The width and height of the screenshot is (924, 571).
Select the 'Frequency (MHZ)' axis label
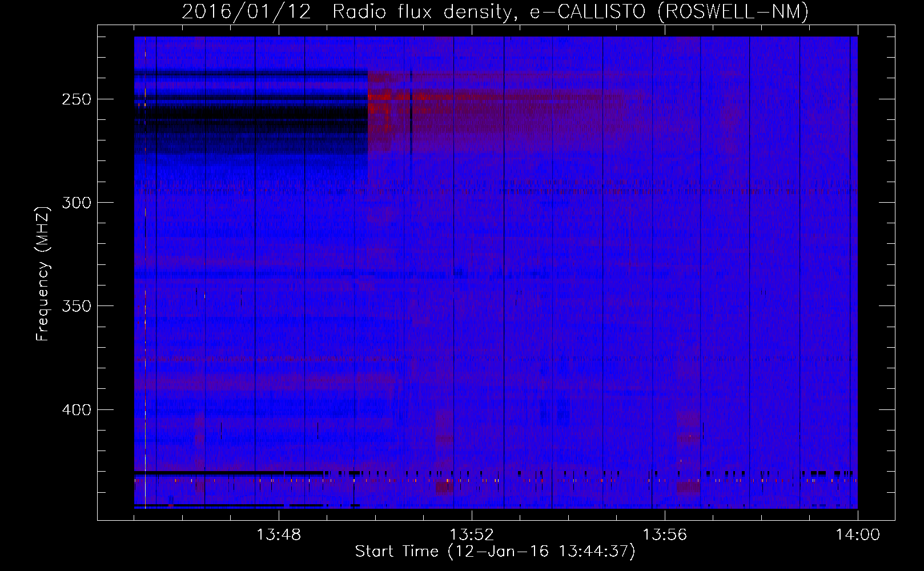click(43, 274)
